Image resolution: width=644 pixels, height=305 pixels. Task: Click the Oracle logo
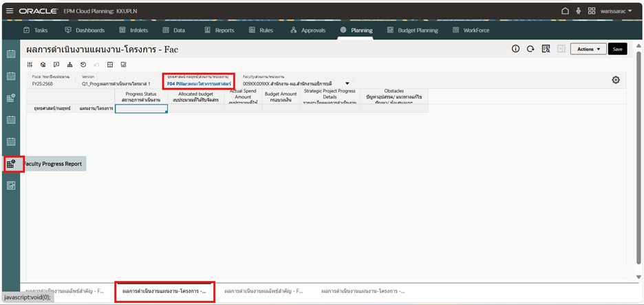pos(38,11)
